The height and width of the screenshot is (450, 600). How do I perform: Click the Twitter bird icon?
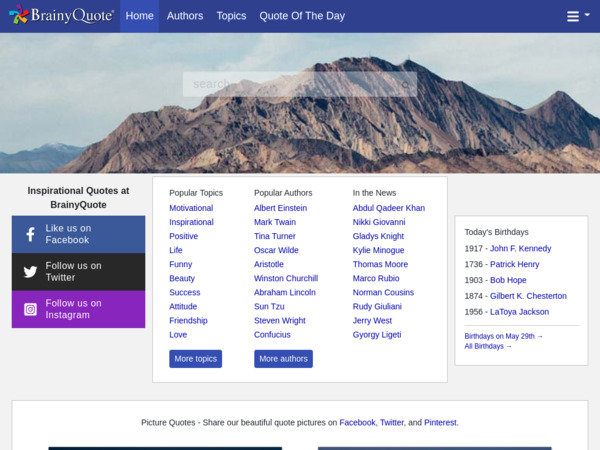point(30,272)
